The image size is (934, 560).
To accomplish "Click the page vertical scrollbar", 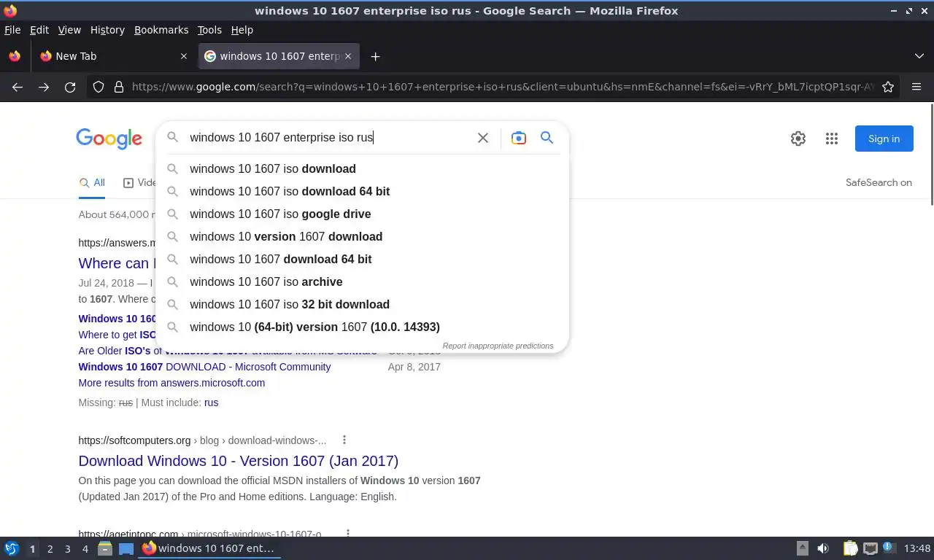I will pos(930,155).
